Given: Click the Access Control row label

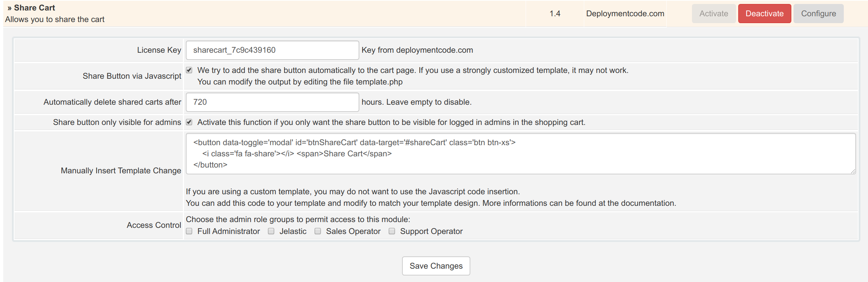Looking at the screenshot, I should (x=154, y=225).
